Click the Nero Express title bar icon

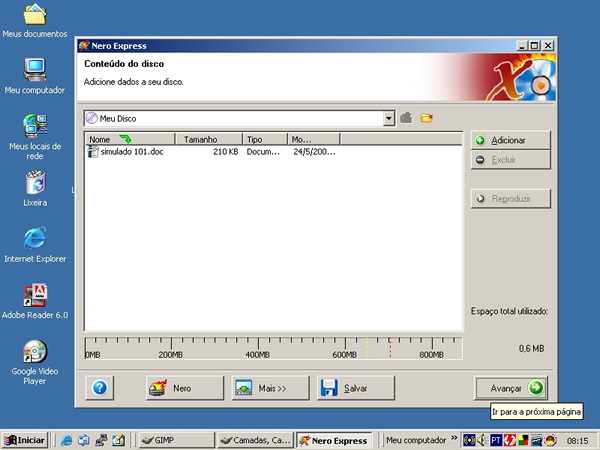84,46
